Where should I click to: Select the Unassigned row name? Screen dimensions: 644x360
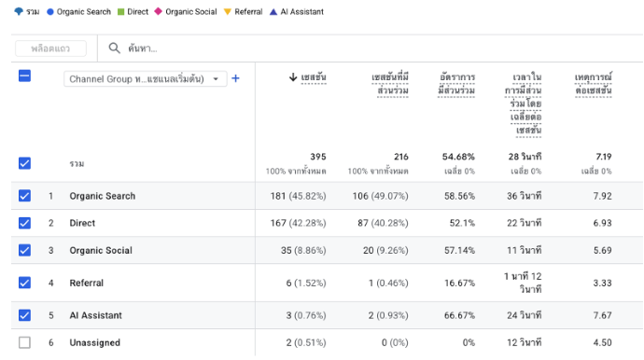pos(95,342)
